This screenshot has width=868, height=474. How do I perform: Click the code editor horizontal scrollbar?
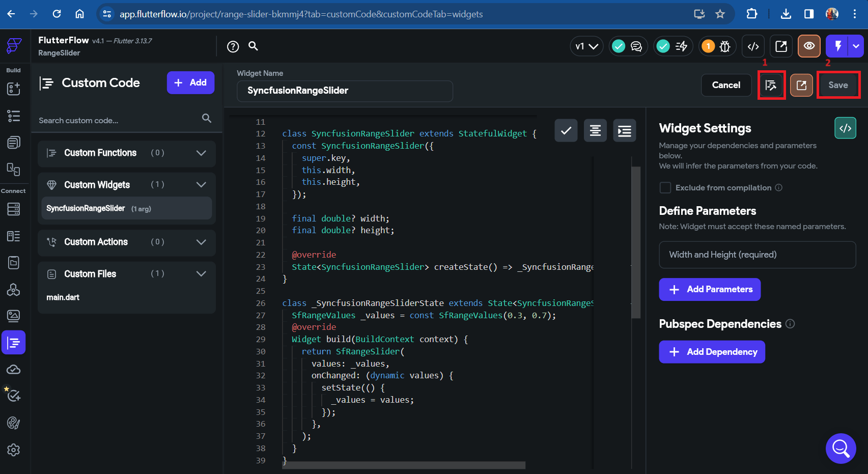tap(405, 465)
